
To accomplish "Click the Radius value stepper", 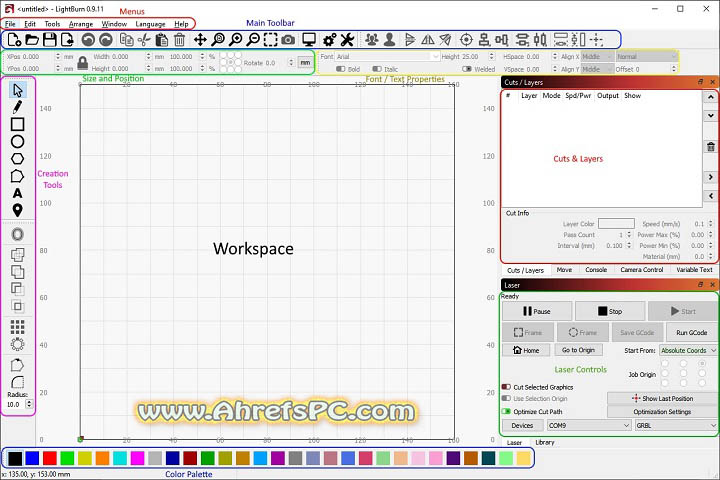I will 29,404.
